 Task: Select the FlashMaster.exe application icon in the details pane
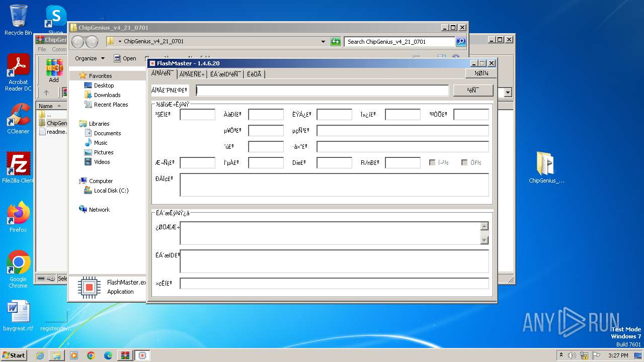pyautogui.click(x=89, y=287)
